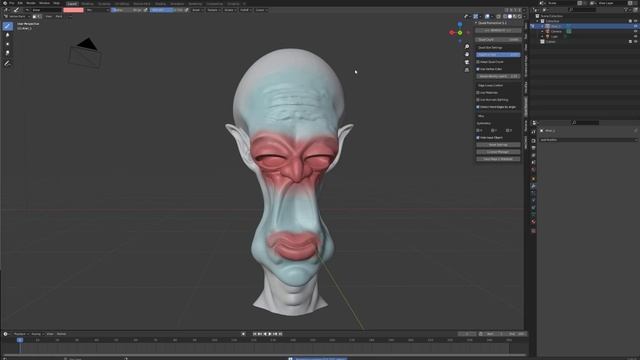Open the Edit menu
Viewport: 640px width, 360px height.
20,3
